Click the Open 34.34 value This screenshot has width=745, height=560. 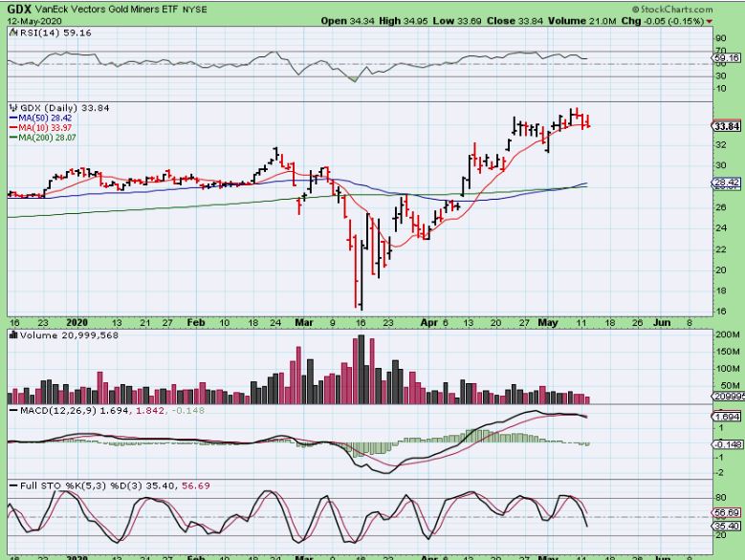click(348, 21)
